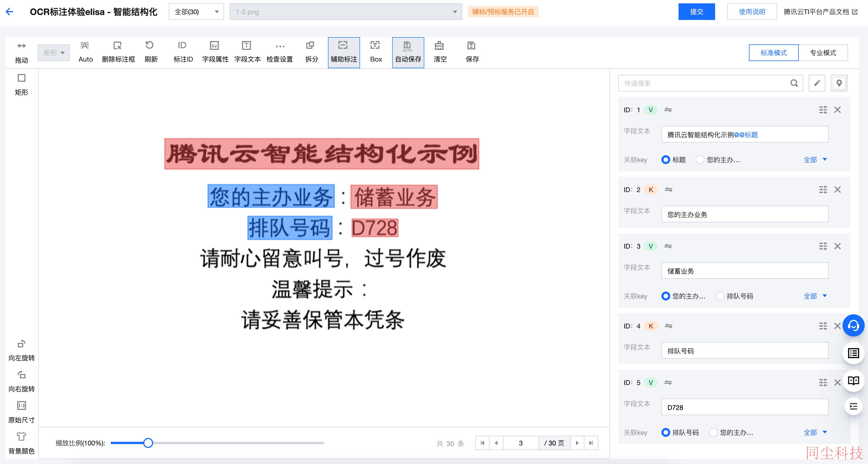Select the 腾讯云智能结构化示例 title annotation
The height and width of the screenshot is (464, 868).
(322, 154)
